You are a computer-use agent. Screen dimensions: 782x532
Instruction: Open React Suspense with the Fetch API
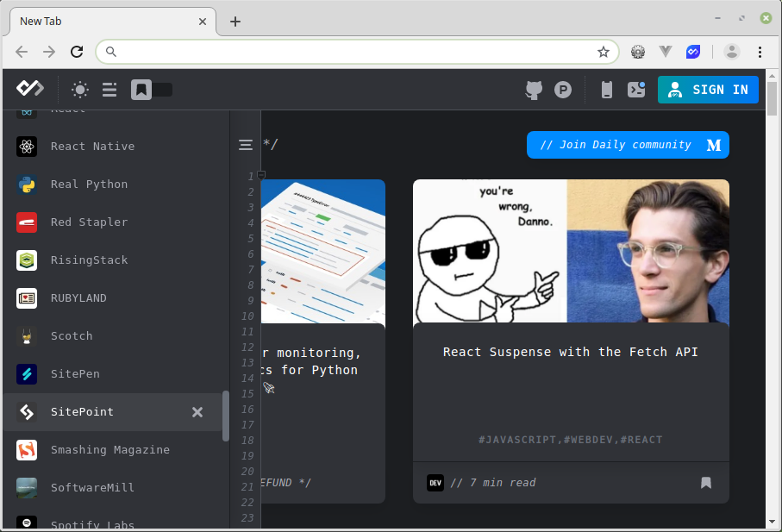(x=570, y=352)
